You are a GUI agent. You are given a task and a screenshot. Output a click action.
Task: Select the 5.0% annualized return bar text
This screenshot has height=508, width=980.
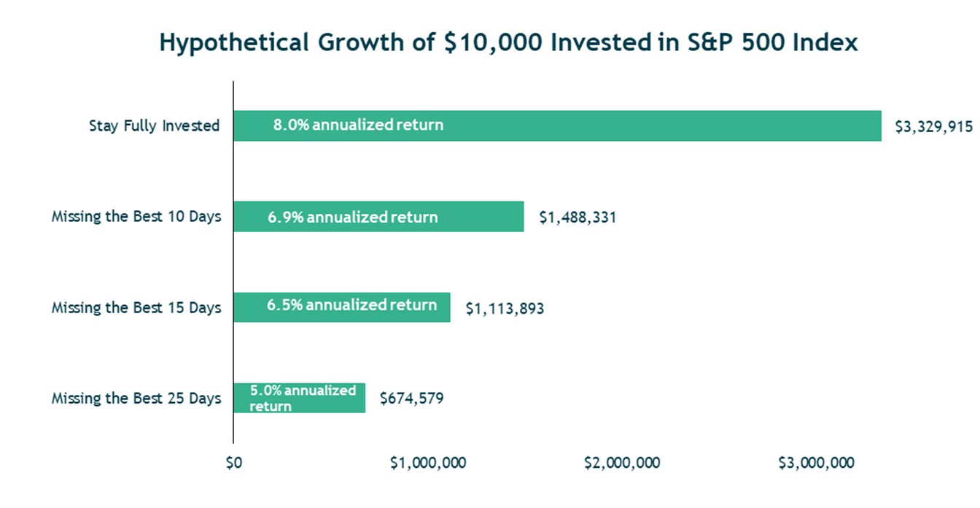tap(302, 398)
